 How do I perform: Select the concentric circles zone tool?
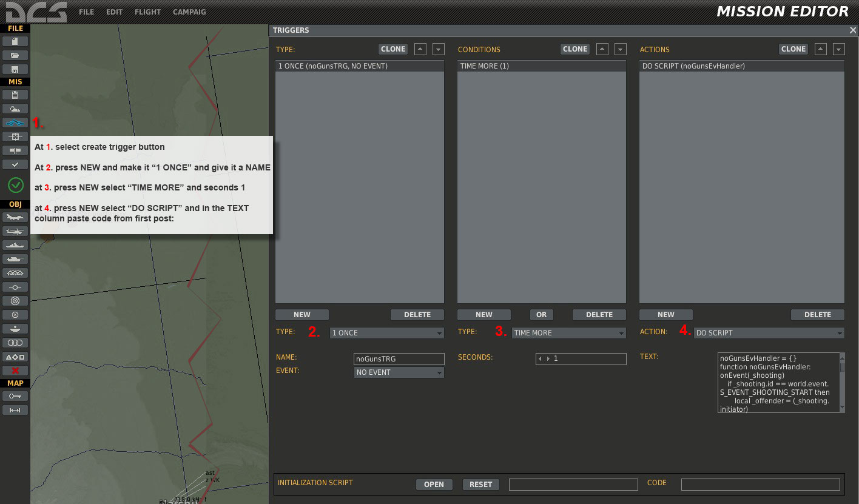(x=15, y=301)
